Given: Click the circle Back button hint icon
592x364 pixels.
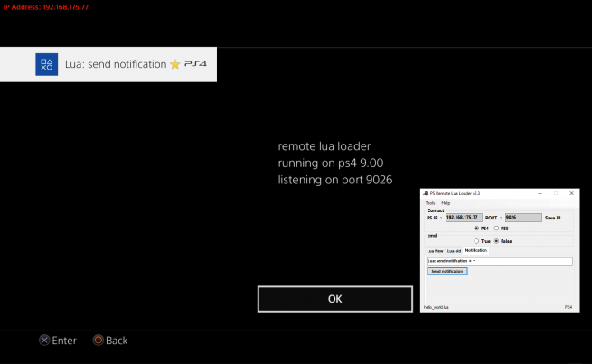Looking at the screenshot, I should [99, 341].
